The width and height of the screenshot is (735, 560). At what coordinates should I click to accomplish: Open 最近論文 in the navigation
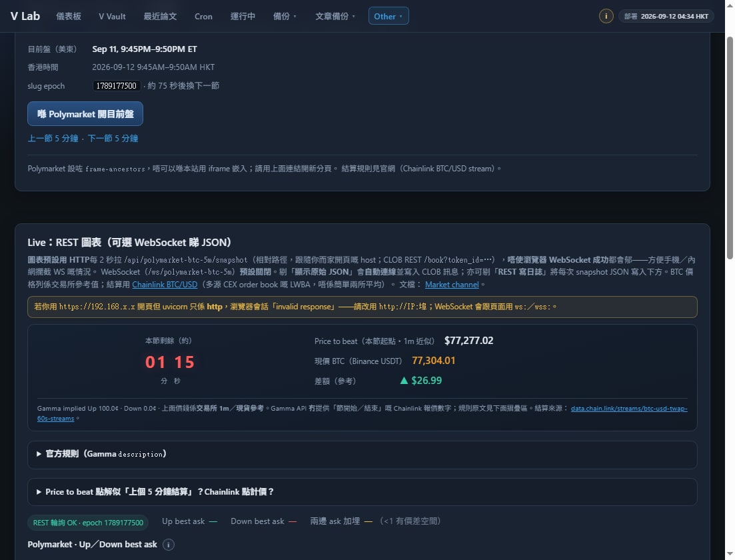160,16
